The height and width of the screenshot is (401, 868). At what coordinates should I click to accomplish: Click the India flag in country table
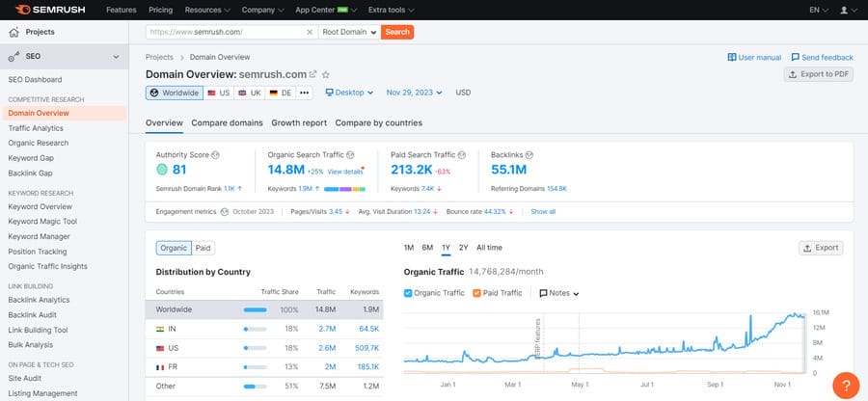[x=160, y=329]
